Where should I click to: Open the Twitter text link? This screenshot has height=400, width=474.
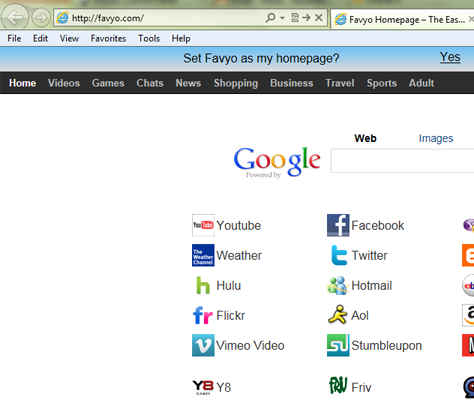click(369, 256)
